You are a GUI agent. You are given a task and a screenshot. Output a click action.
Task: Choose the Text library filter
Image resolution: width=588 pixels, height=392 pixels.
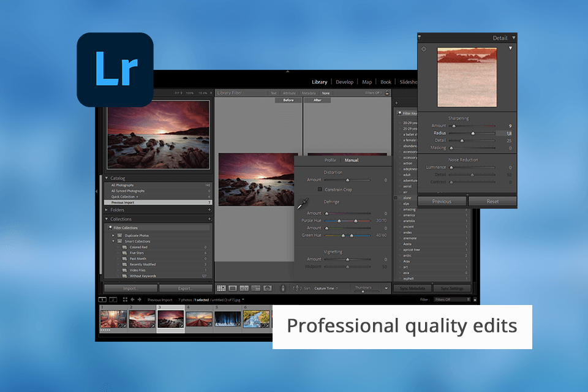click(x=274, y=93)
